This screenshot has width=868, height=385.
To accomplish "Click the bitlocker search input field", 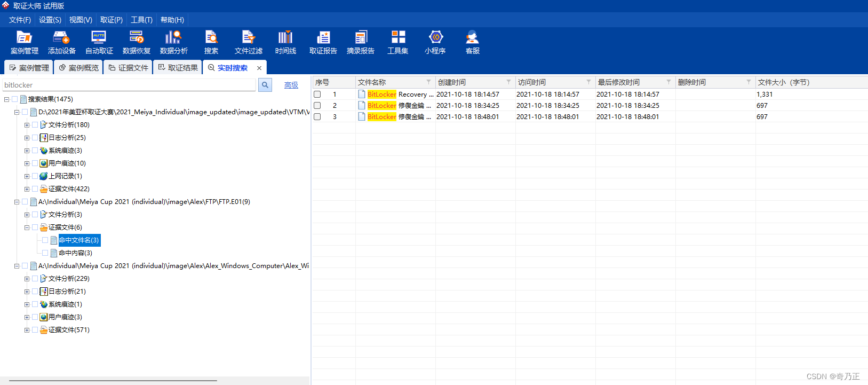I will pyautogui.click(x=129, y=85).
